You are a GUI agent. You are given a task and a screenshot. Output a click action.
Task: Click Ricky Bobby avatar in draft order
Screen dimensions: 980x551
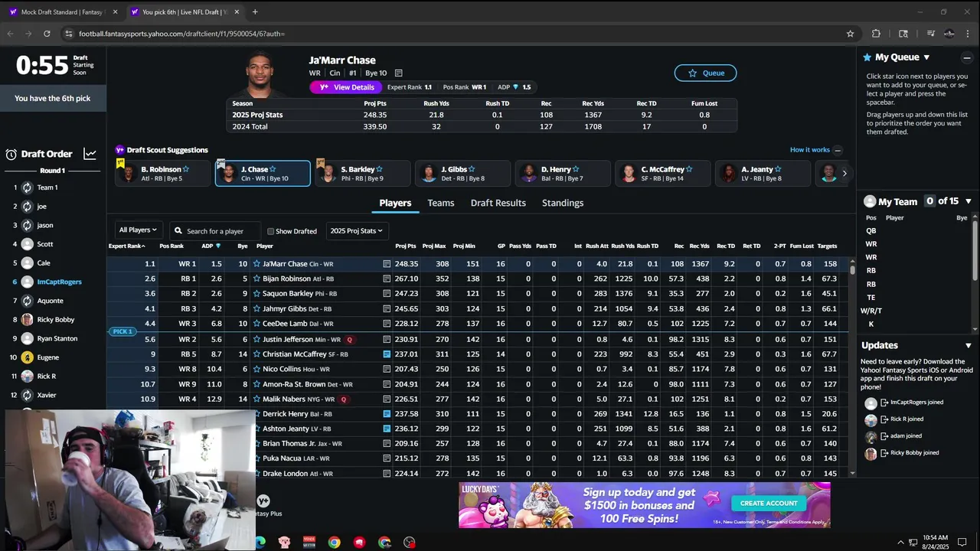pos(27,320)
